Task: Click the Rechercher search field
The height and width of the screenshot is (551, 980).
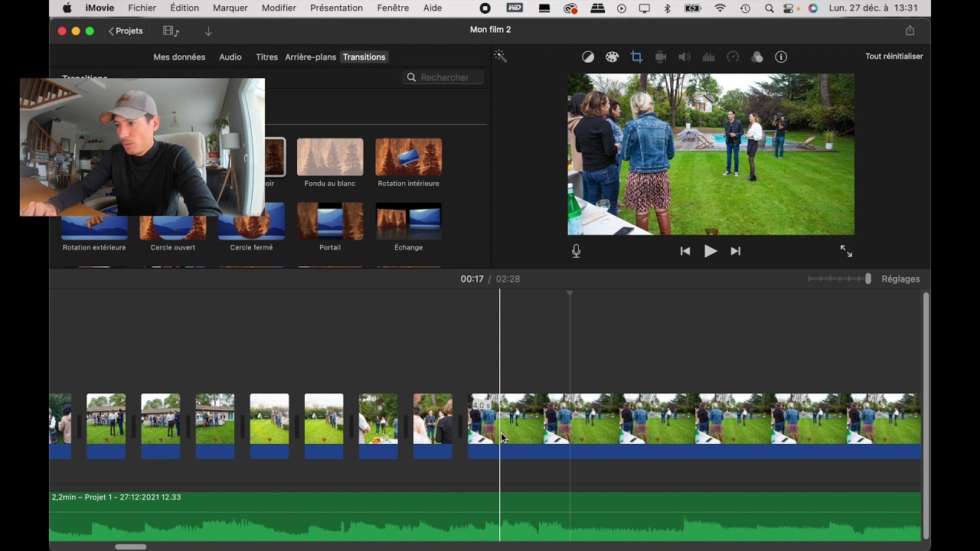Action: coord(444,77)
